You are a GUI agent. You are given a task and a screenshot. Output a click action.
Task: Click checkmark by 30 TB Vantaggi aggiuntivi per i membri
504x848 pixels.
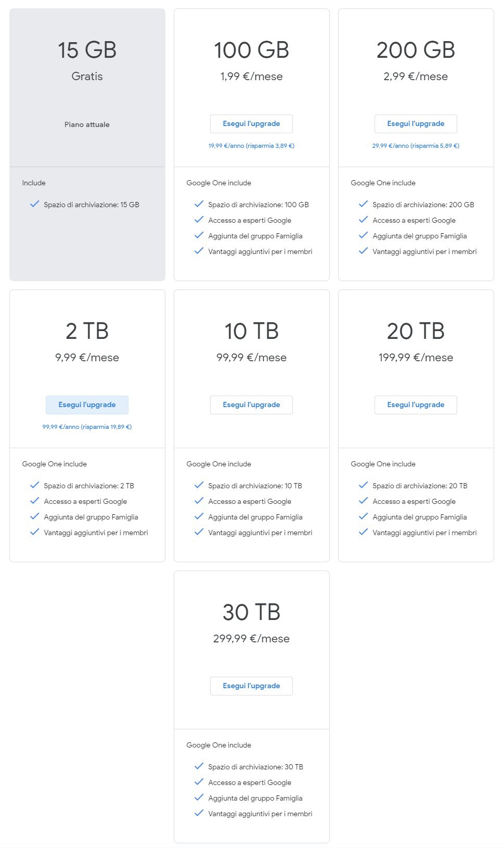pyautogui.click(x=199, y=813)
